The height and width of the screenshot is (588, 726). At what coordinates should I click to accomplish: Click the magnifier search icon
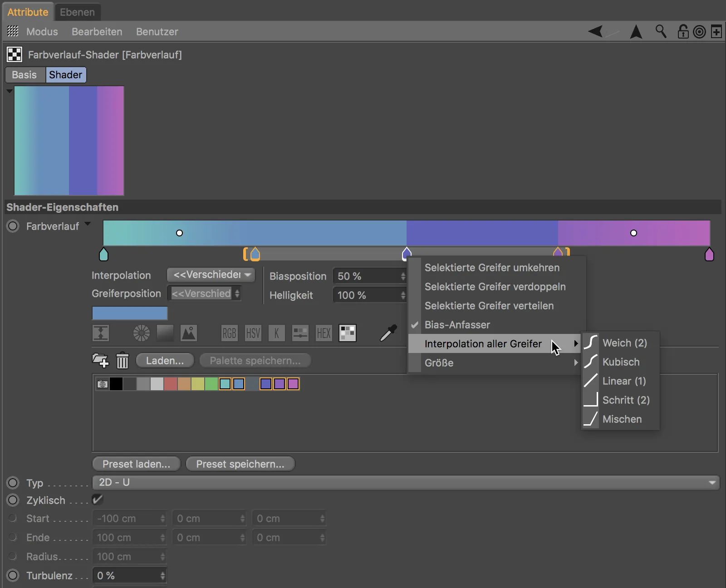(x=661, y=31)
